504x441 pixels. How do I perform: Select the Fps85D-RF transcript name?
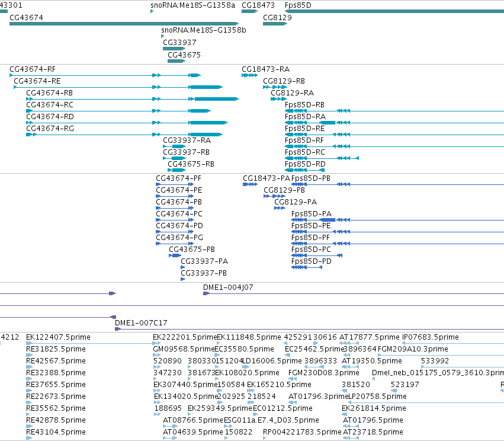click(304, 140)
